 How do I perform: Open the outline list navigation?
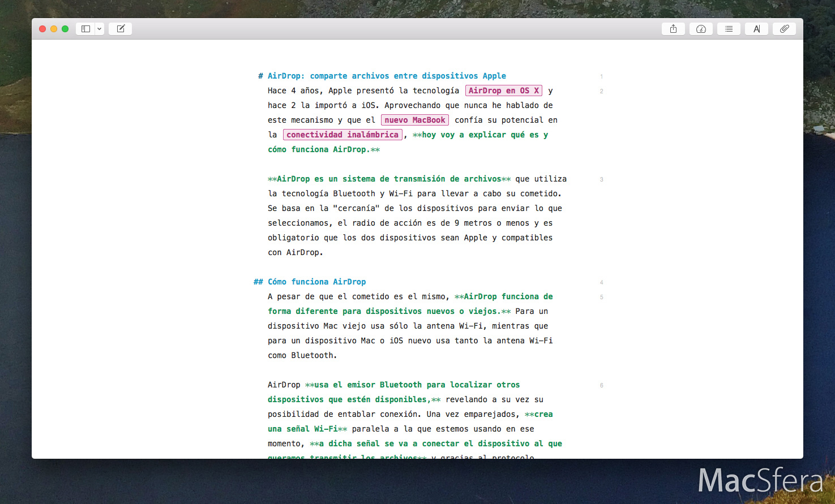click(x=729, y=29)
